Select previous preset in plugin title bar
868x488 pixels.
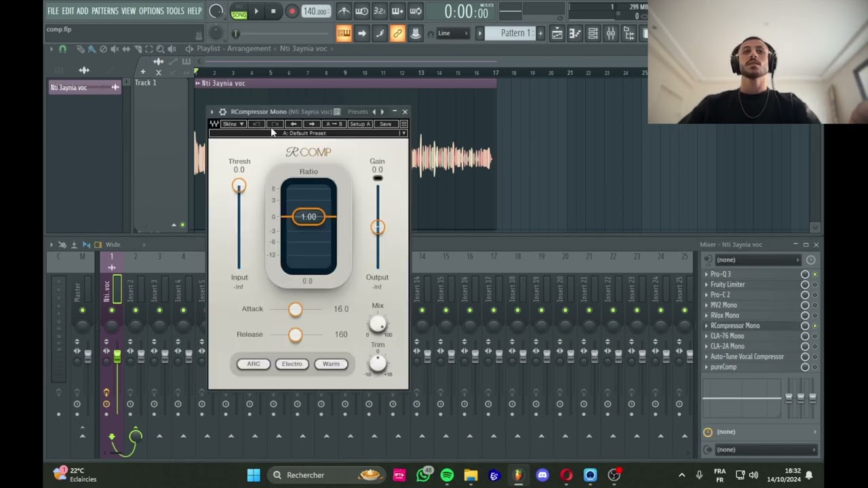(374, 112)
